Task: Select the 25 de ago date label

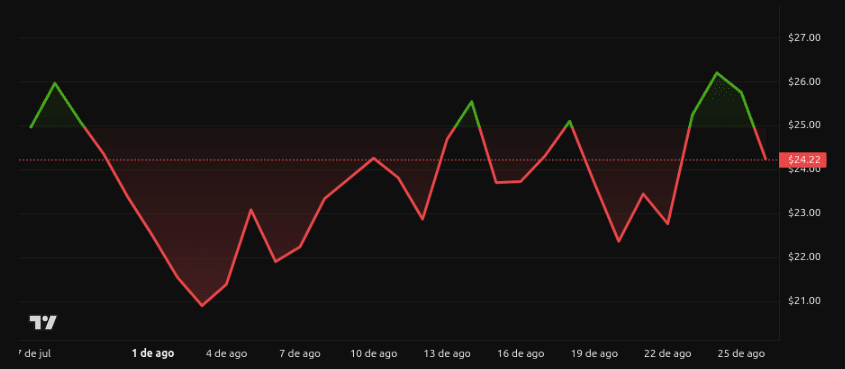Action: coord(741,354)
